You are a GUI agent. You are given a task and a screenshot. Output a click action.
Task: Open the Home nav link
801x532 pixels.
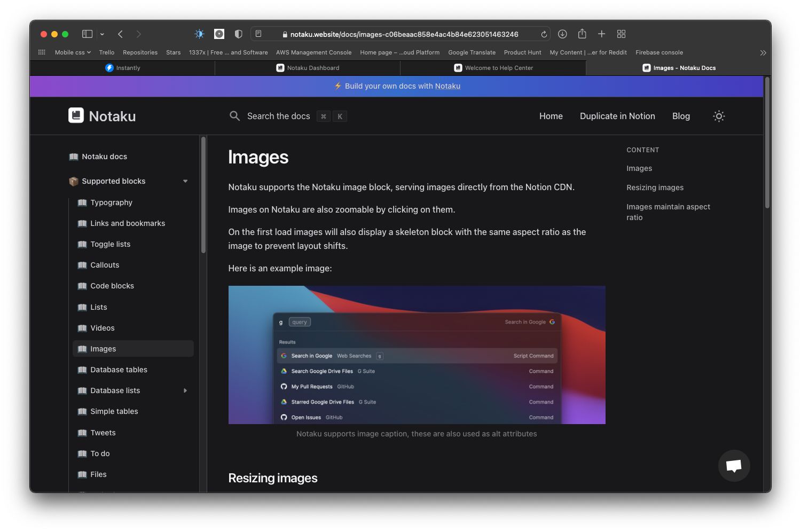tap(551, 116)
